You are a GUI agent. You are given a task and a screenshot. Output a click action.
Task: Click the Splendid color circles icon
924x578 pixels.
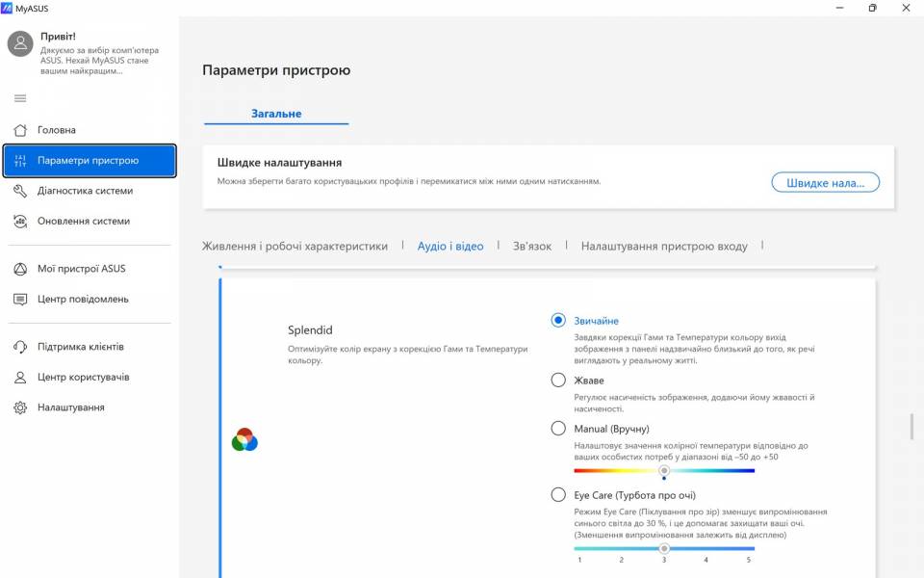[x=244, y=440]
